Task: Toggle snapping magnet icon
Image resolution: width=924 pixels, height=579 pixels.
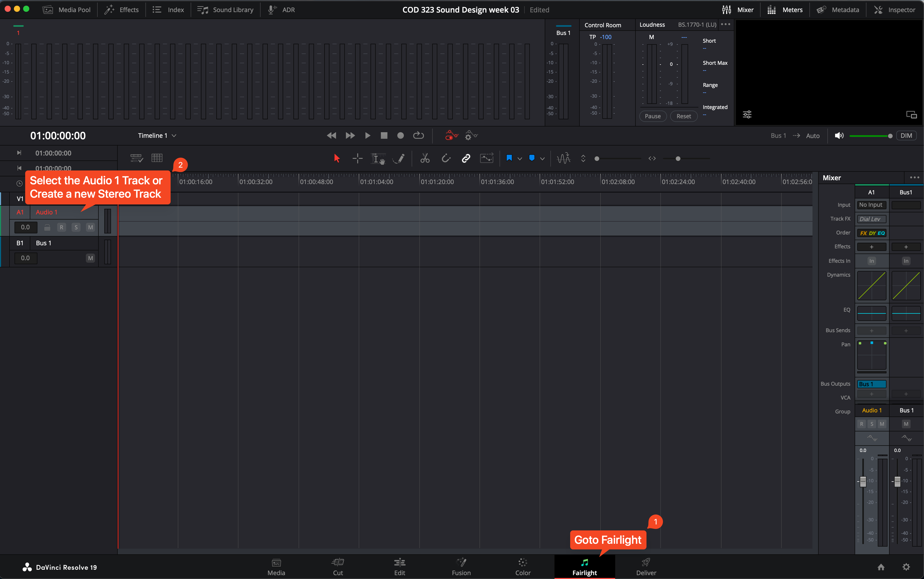Action: coord(446,159)
